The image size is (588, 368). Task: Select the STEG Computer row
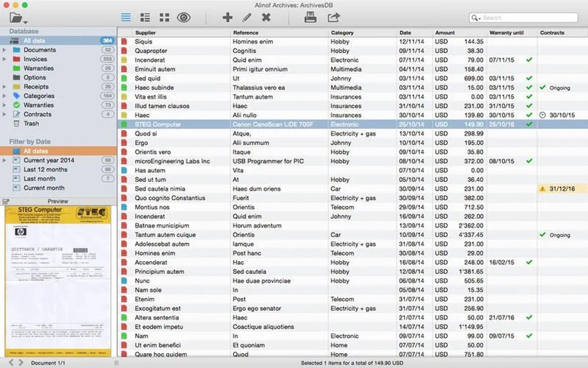pyautogui.click(x=352, y=125)
